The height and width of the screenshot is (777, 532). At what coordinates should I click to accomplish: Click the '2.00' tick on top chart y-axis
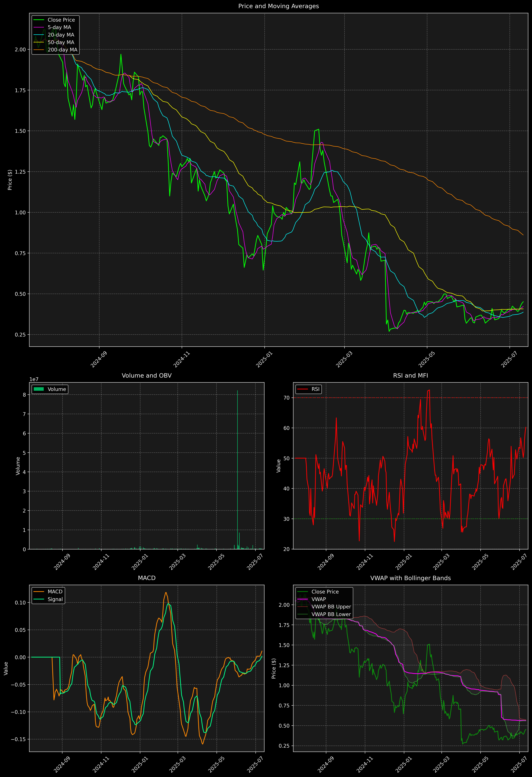click(x=20, y=49)
